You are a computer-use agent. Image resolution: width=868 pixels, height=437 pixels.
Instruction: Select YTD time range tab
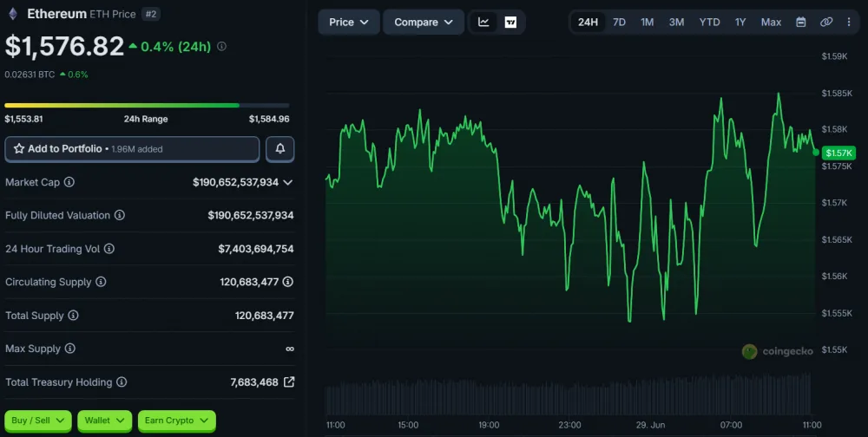point(709,23)
